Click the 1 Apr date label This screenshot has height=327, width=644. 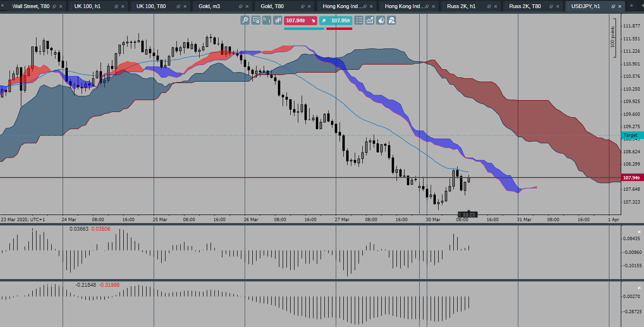click(x=614, y=220)
